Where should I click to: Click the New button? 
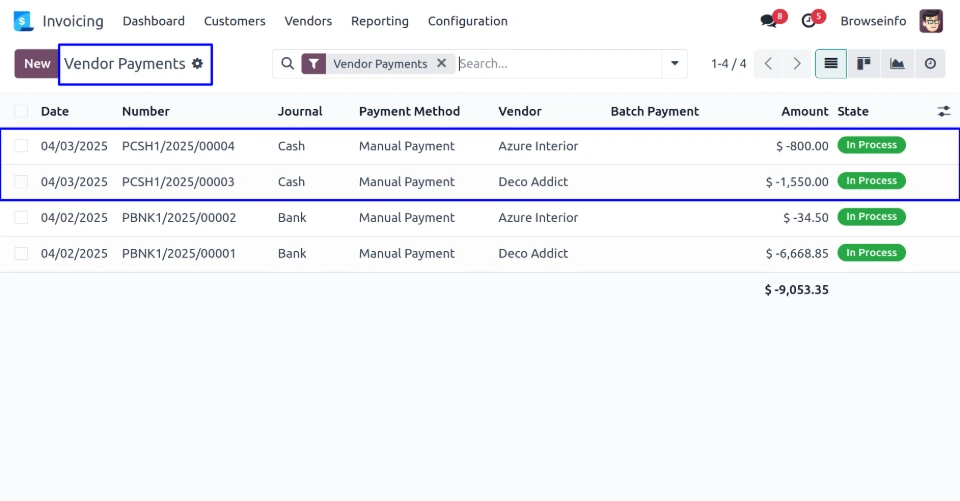tap(37, 64)
